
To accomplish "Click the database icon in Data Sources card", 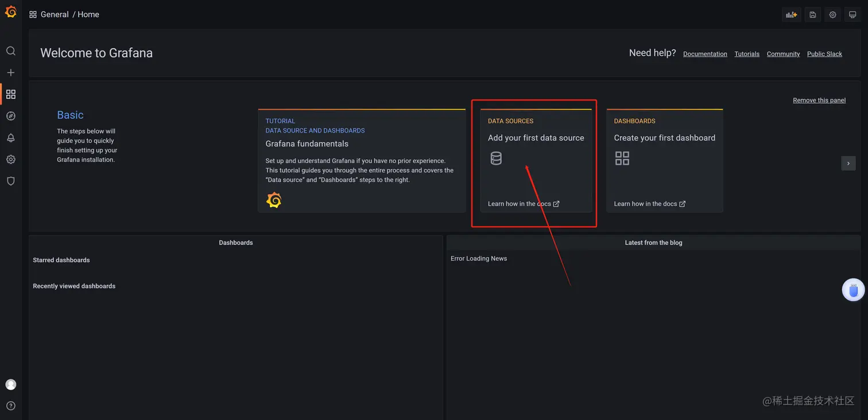I will [x=496, y=158].
